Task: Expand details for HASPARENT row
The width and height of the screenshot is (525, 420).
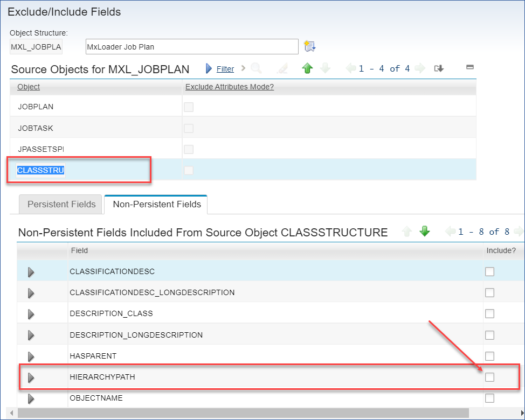Action: (x=31, y=357)
